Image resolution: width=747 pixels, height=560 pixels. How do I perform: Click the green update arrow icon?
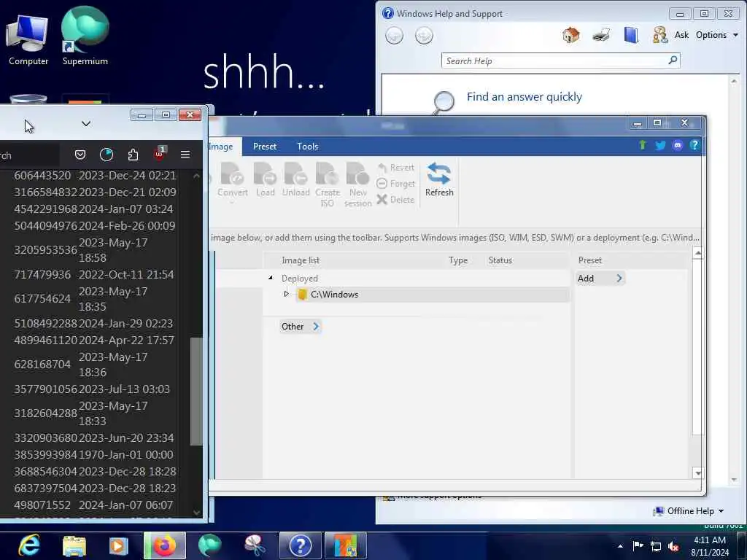(643, 145)
